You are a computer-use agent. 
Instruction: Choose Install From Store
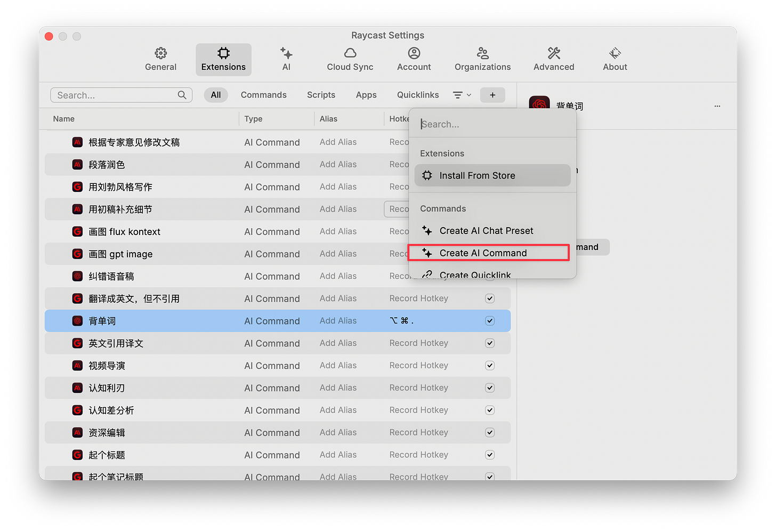point(492,175)
